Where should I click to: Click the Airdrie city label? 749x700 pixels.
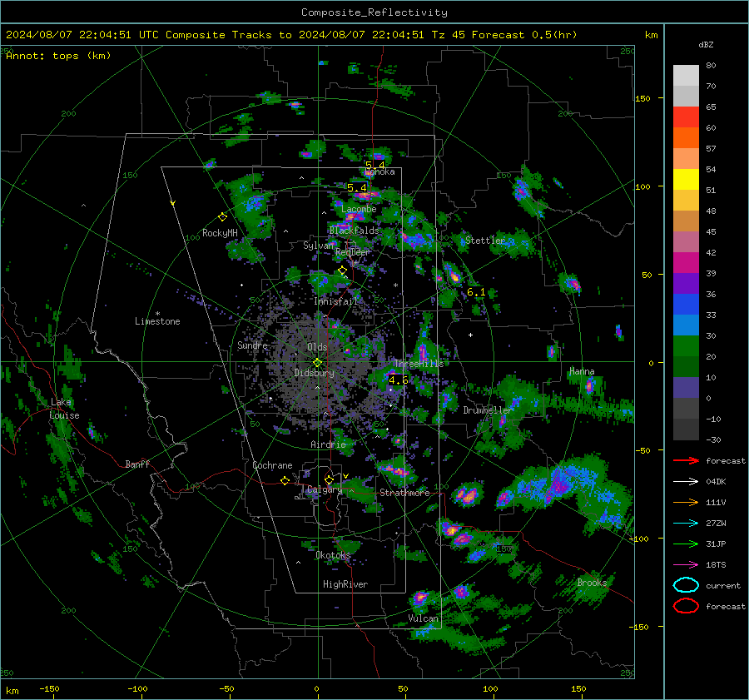328,444
